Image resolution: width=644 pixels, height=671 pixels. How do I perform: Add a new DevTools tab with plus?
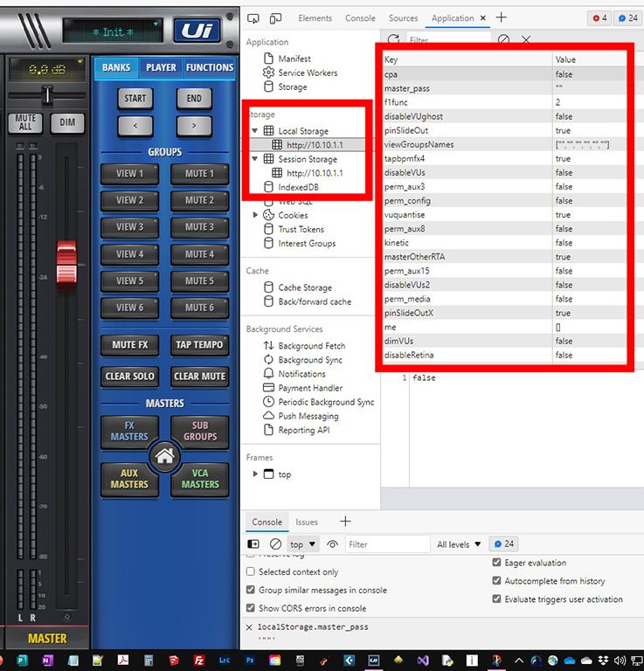501,17
